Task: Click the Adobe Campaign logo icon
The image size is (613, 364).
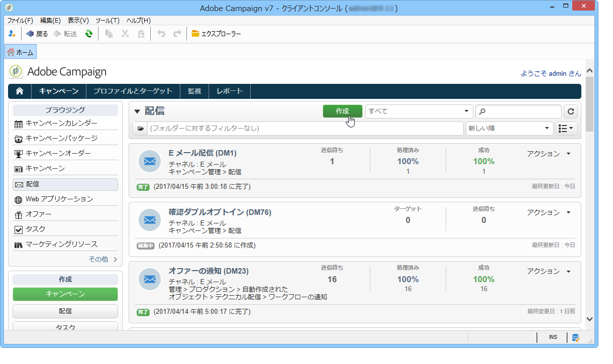Action: pyautogui.click(x=16, y=72)
